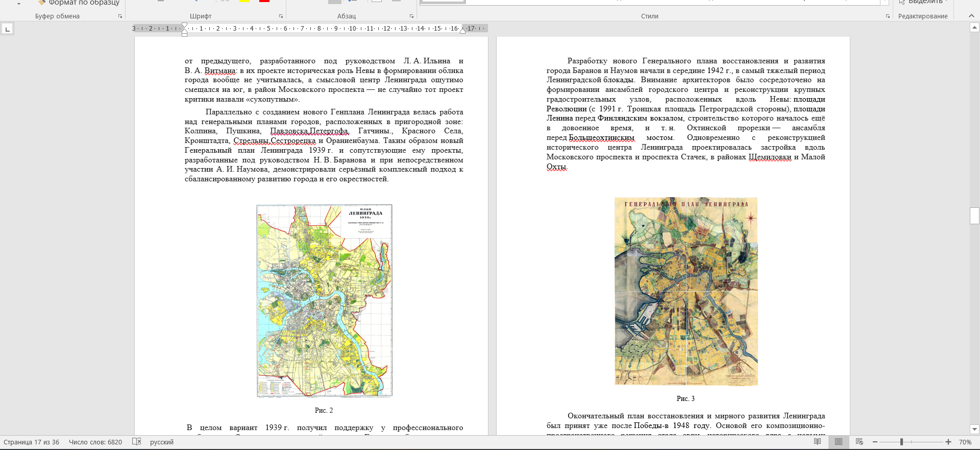Open the Styles (Стили) pane launcher
This screenshot has height=450, width=980.
pyautogui.click(x=888, y=16)
